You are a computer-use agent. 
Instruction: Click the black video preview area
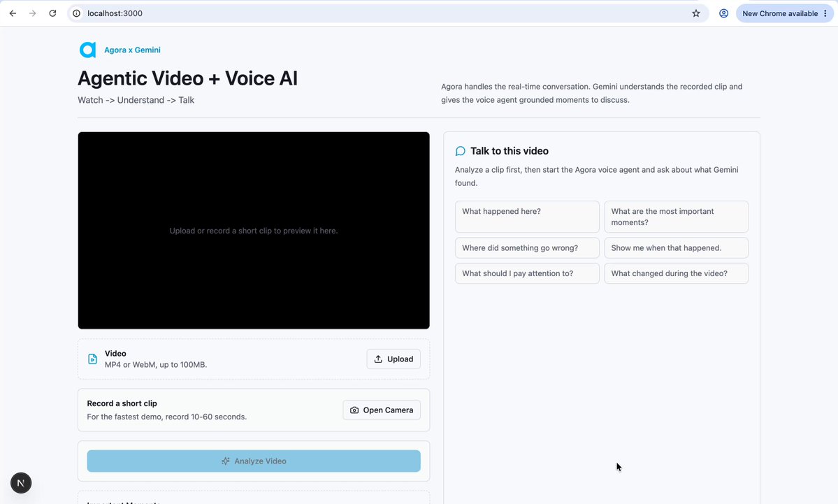pos(254,231)
